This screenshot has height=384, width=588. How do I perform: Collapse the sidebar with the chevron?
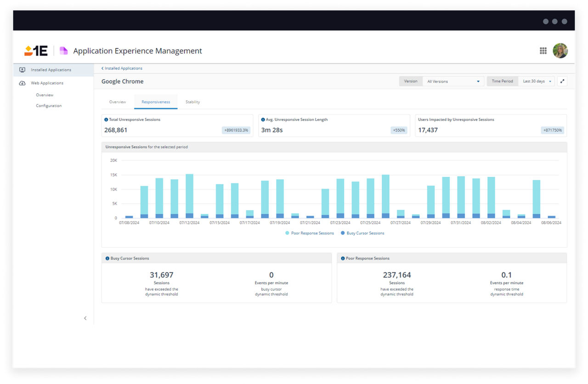[85, 318]
